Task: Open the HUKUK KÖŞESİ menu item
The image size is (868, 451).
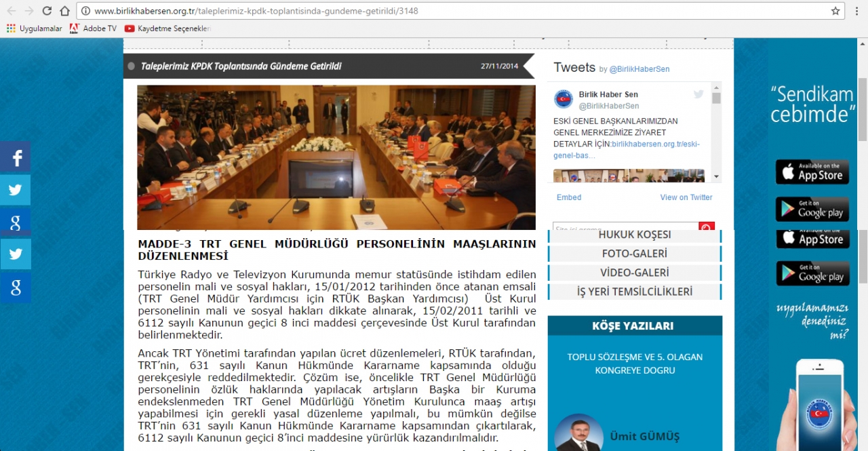Action: [635, 235]
